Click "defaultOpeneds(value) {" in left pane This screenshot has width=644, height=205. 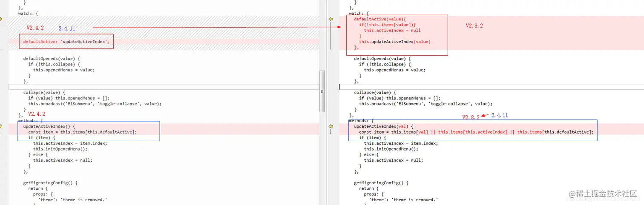click(x=52, y=58)
